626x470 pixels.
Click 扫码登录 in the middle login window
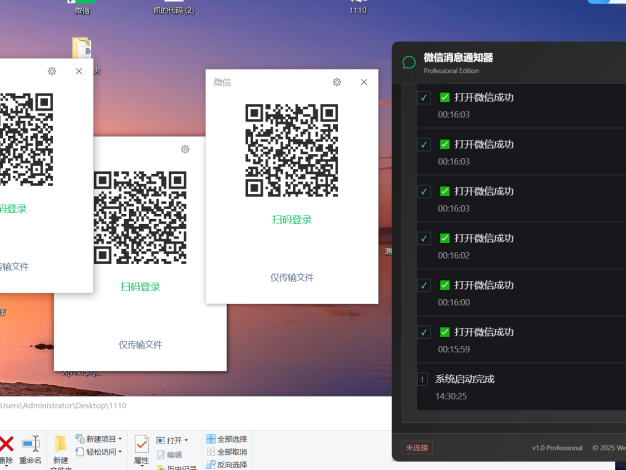tap(140, 287)
